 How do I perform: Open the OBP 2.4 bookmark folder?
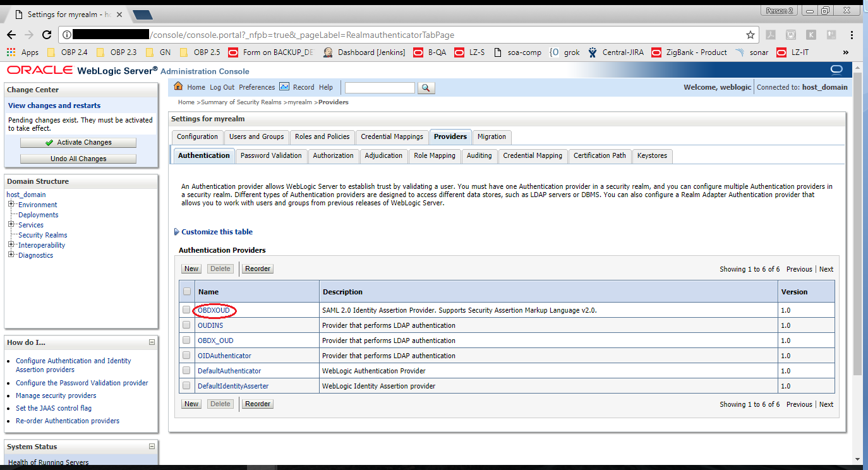pyautogui.click(x=68, y=52)
